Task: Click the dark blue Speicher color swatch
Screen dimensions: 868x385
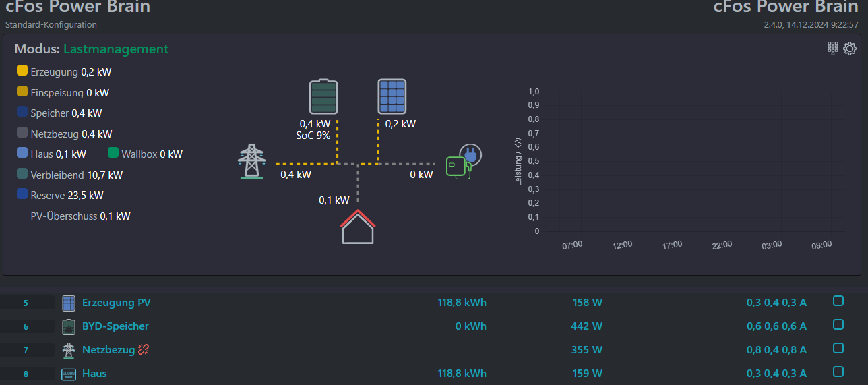Action: [22, 112]
